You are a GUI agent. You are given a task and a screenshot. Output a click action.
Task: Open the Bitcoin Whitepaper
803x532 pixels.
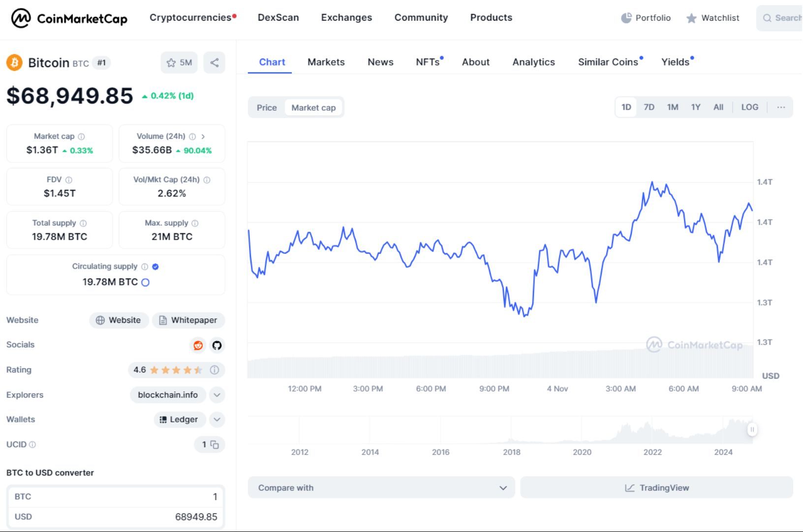pos(188,320)
